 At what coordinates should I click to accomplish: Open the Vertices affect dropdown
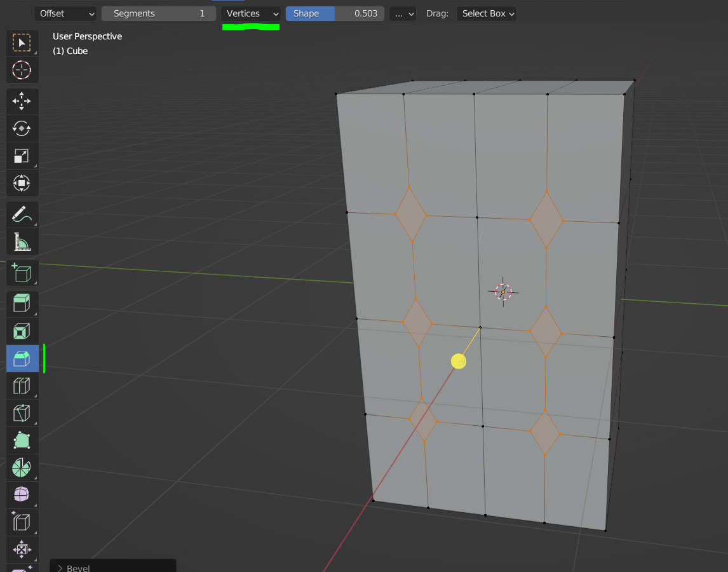point(252,13)
